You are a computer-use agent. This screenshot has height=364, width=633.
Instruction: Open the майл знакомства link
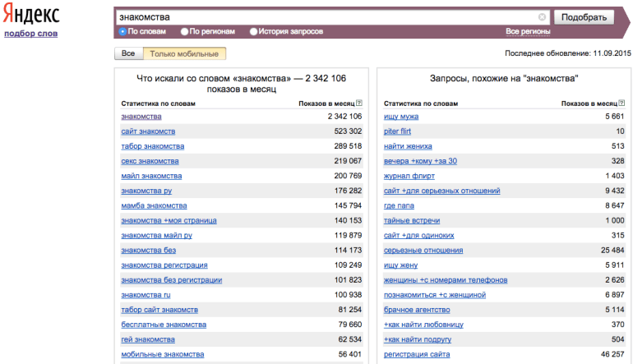pyautogui.click(x=151, y=177)
